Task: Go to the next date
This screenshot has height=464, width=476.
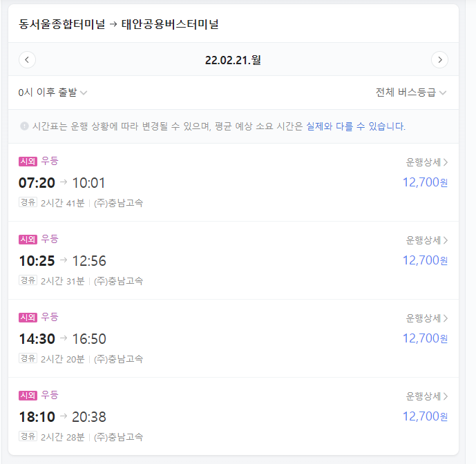Action: pos(439,60)
